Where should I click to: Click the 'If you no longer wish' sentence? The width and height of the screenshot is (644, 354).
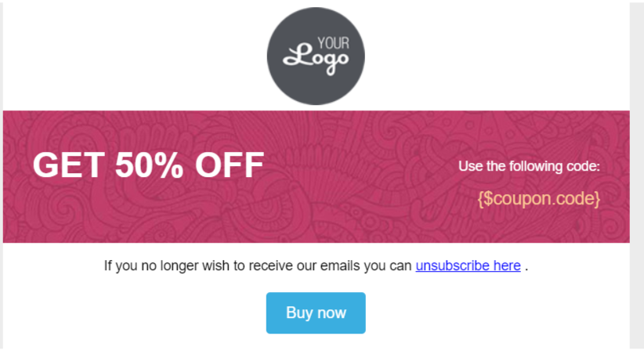click(x=316, y=265)
